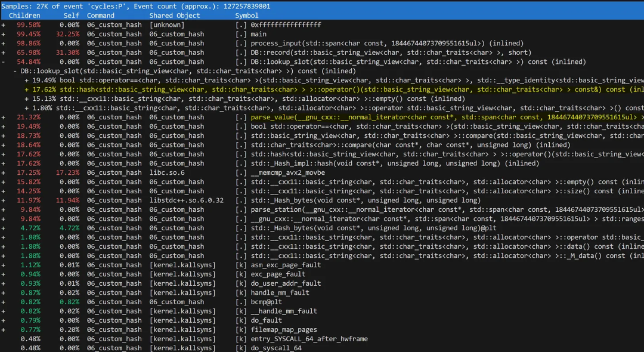Select the 11.94% Self value for _Hash_bytes
The image size is (644, 352).
(x=68, y=200)
